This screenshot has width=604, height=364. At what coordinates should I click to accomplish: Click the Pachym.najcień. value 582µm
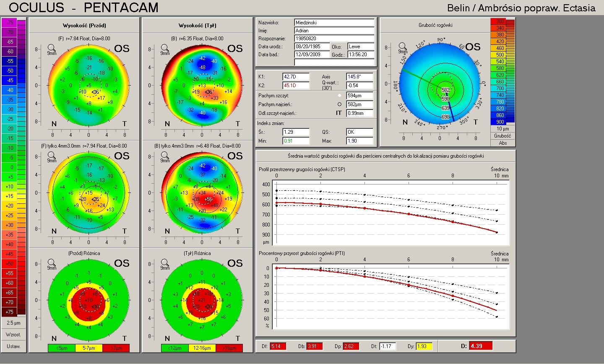360,104
